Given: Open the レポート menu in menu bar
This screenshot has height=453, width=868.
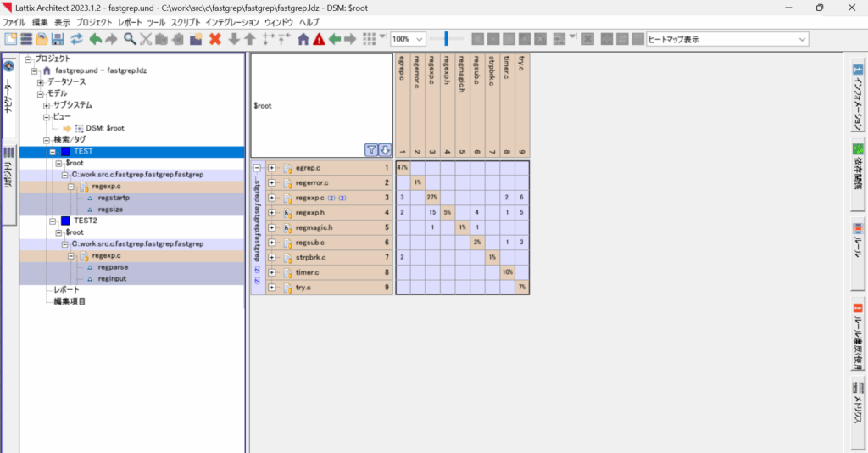Looking at the screenshot, I should click(131, 21).
